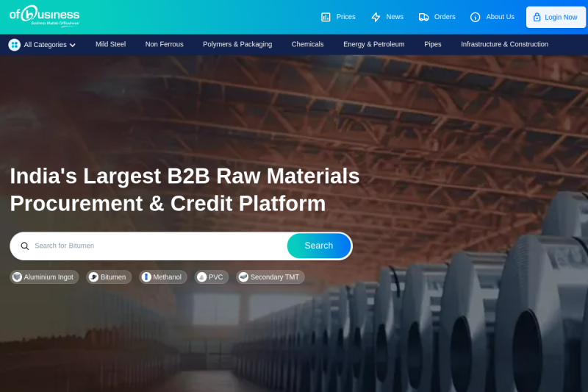Click the Prices chart icon

[x=326, y=17]
